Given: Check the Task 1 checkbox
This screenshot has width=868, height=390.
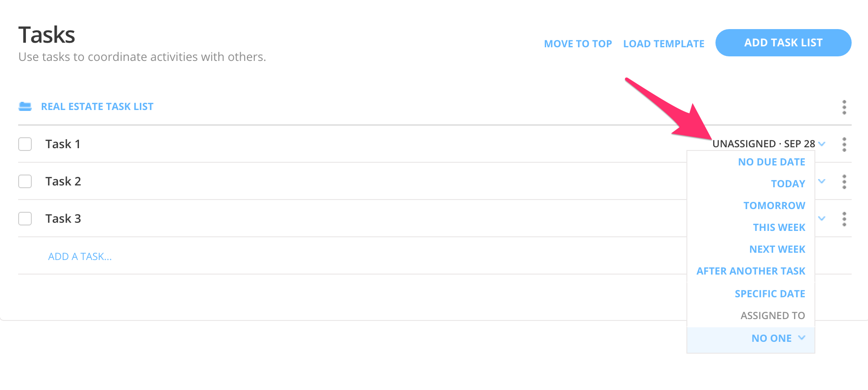Looking at the screenshot, I should click(x=25, y=144).
